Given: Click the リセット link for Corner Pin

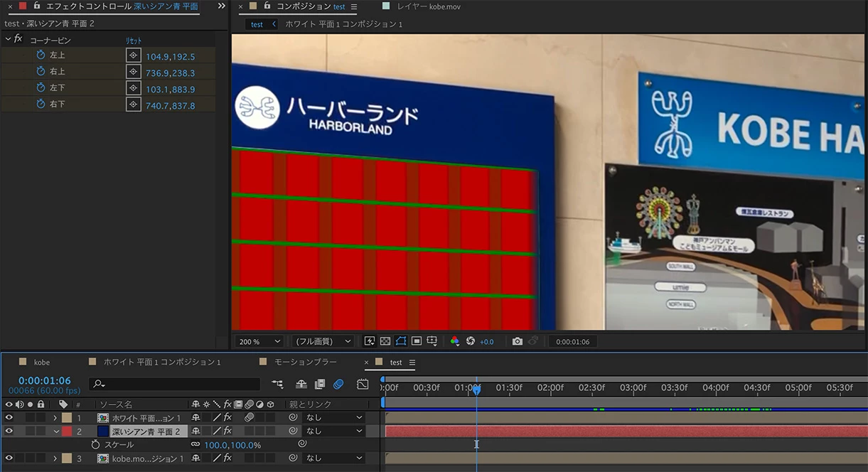Looking at the screenshot, I should point(134,41).
